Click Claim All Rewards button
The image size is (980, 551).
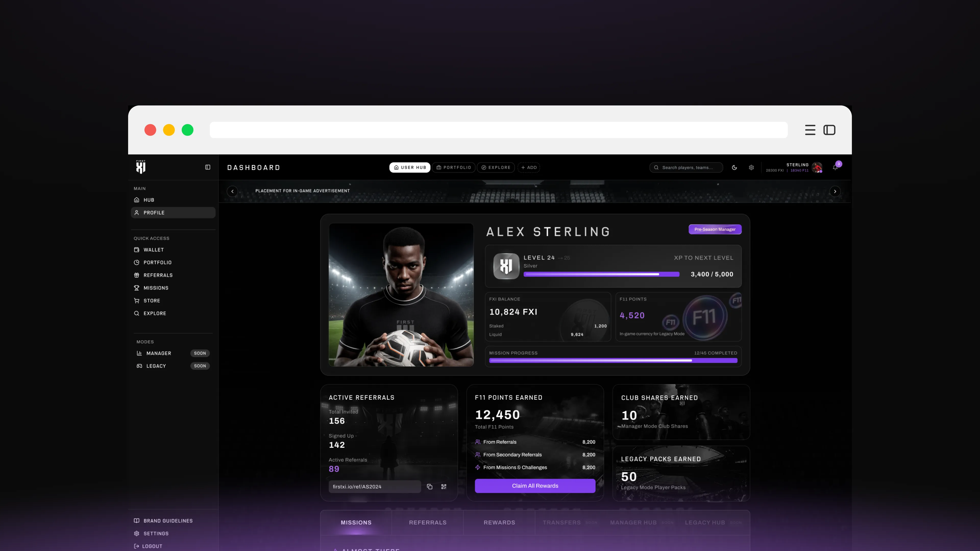(x=535, y=486)
